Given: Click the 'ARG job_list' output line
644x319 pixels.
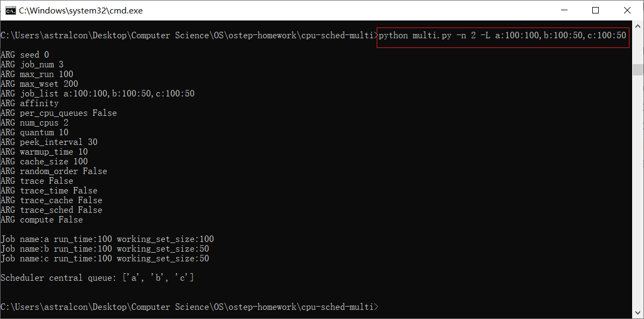Looking at the screenshot, I should click(98, 94).
